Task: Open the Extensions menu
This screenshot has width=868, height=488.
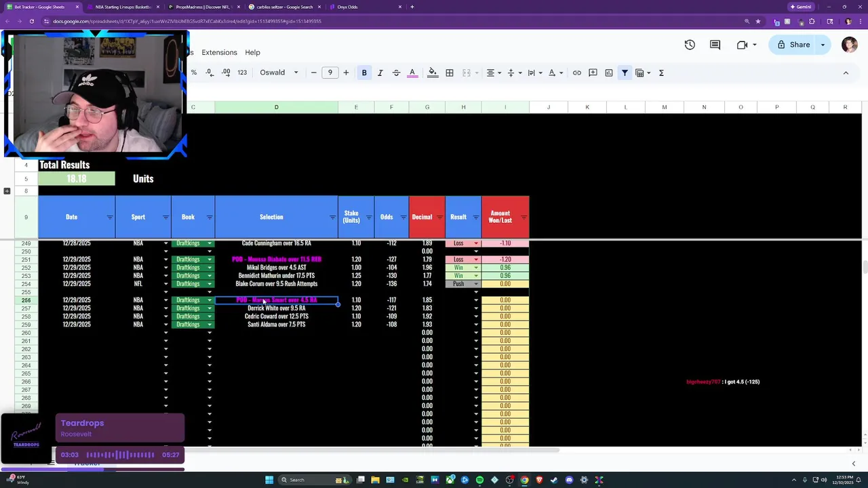Action: (x=219, y=52)
